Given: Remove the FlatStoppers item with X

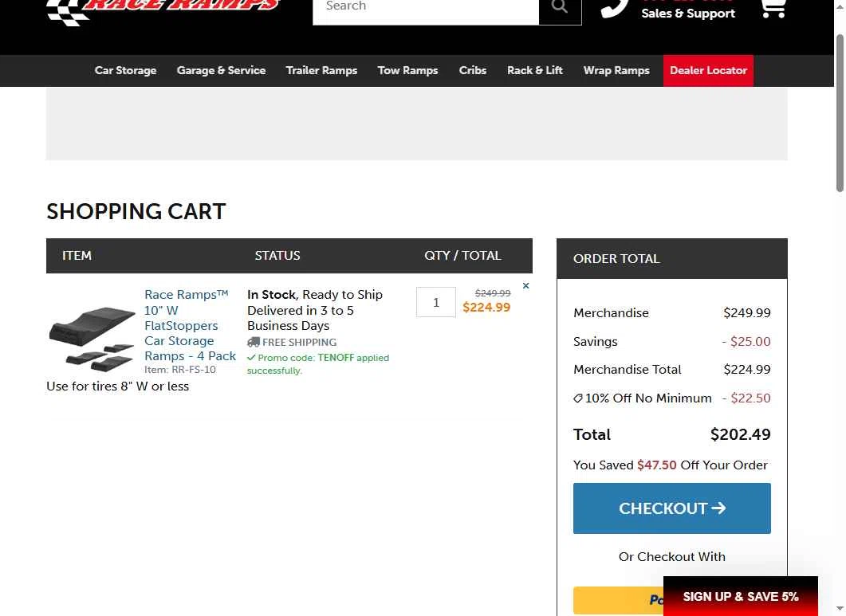Looking at the screenshot, I should pos(525,286).
